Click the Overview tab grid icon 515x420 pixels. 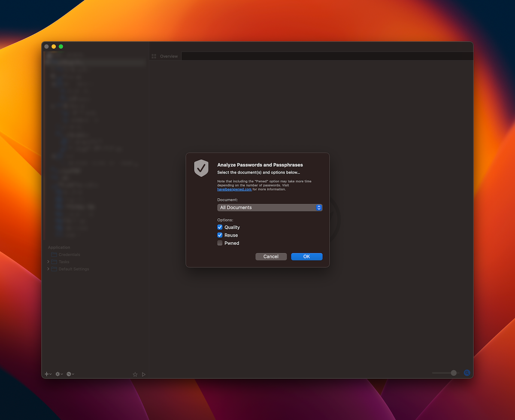154,56
